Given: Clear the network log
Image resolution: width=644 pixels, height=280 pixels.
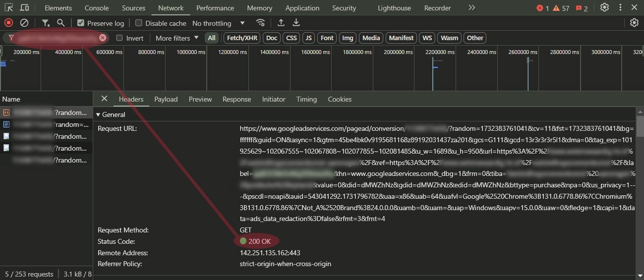Looking at the screenshot, I should 24,23.
